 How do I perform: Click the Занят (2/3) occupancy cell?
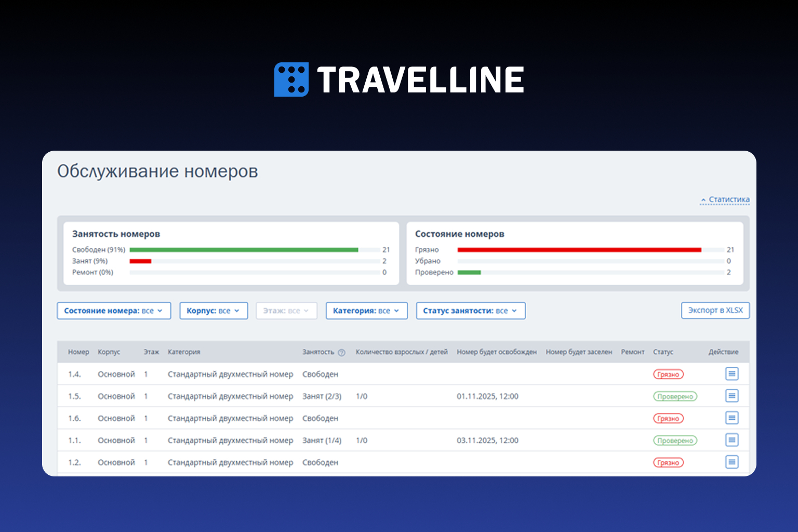[322, 396]
